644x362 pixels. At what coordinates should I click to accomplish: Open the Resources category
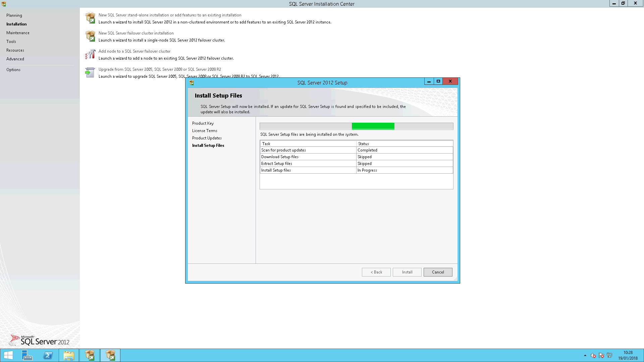[x=15, y=50]
